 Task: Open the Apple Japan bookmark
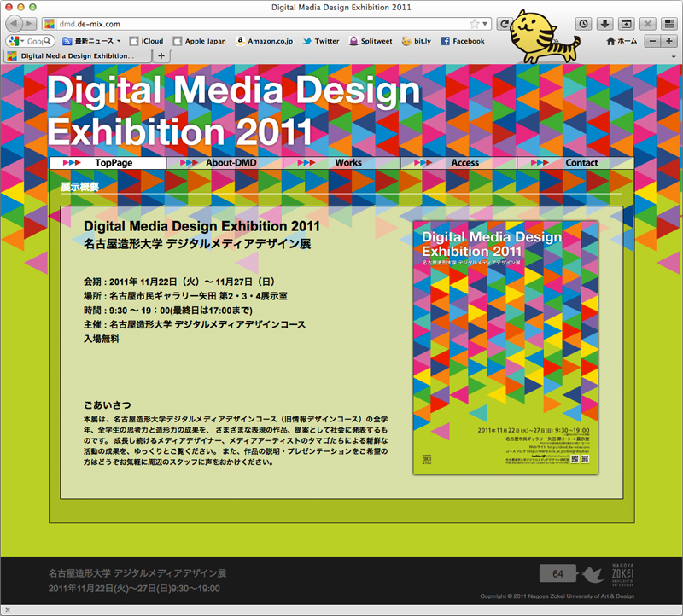pyautogui.click(x=200, y=41)
